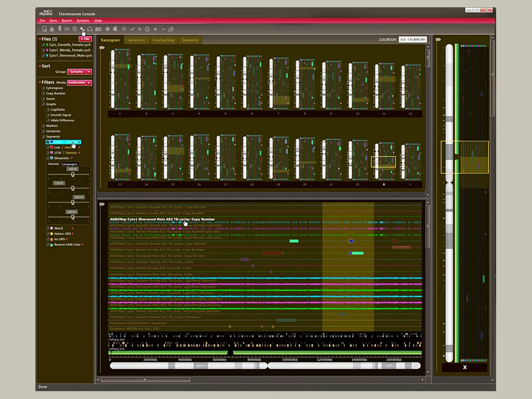
Task: Open the Mode modename dropdown
Action: coord(79,83)
